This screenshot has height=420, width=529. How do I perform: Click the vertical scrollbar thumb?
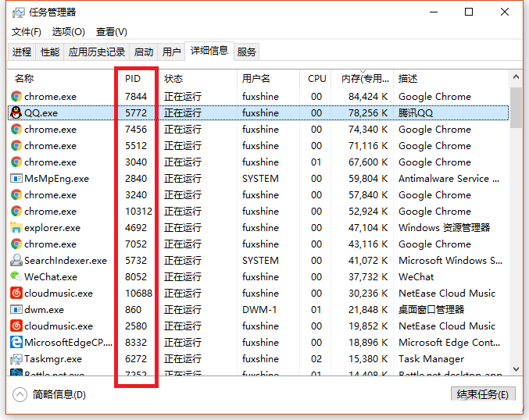point(516,108)
